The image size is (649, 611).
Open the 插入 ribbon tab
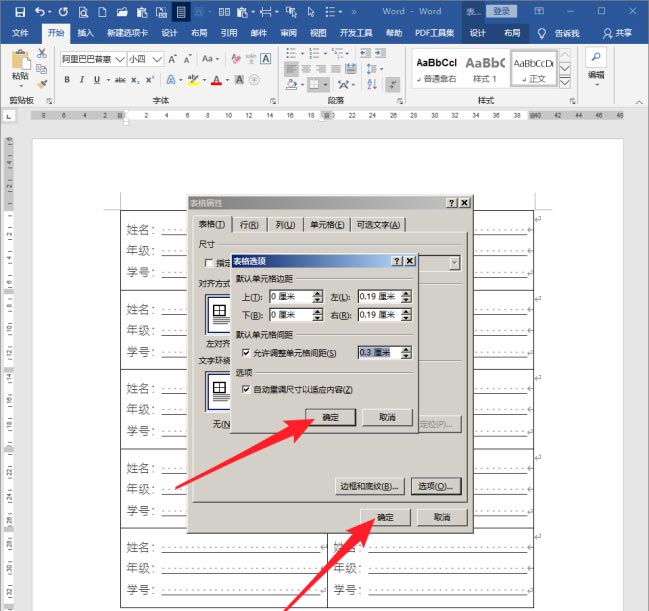click(x=86, y=33)
